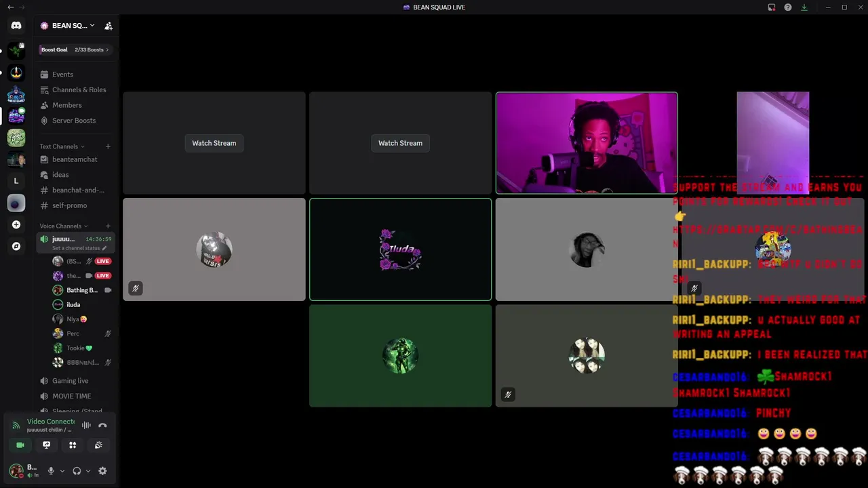Image resolution: width=868 pixels, height=488 pixels.
Task: Expand the Boost Goal chevron
Action: pyautogui.click(x=107, y=49)
